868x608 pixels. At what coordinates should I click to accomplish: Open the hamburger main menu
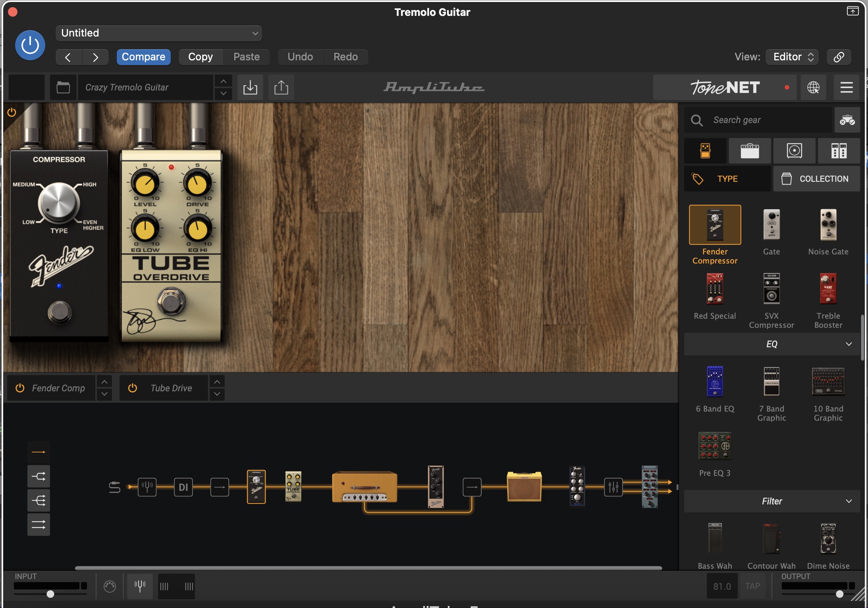coord(846,87)
